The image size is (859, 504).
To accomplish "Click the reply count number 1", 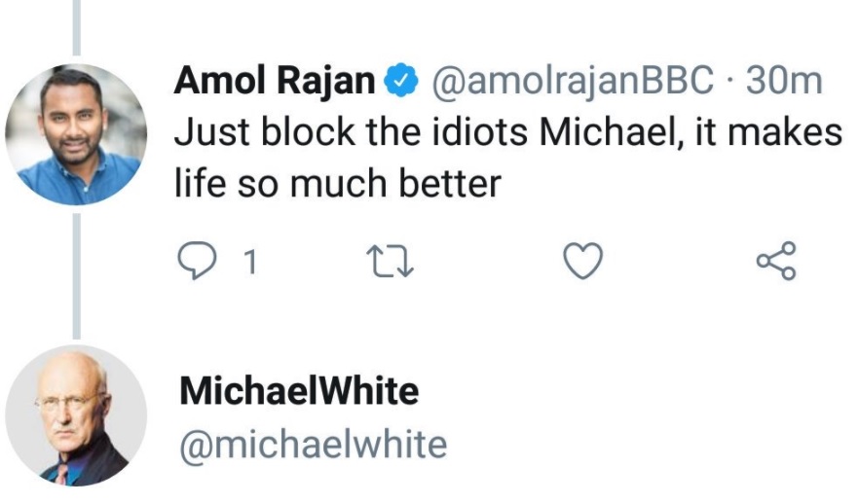I will tap(249, 261).
